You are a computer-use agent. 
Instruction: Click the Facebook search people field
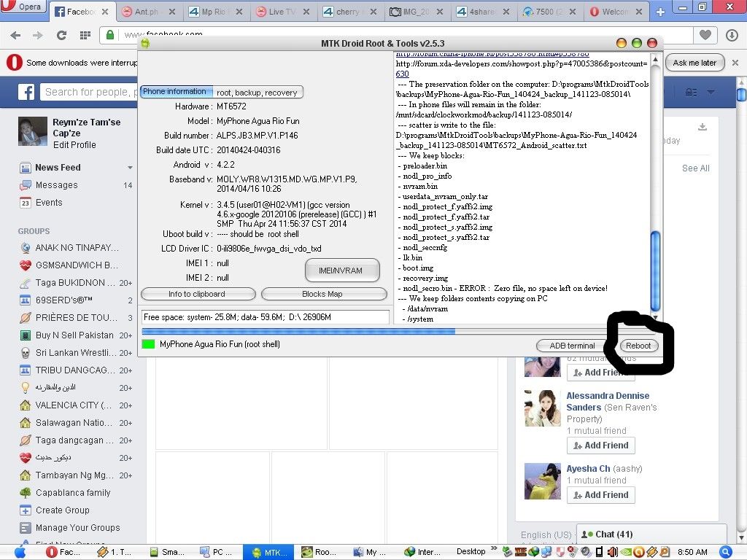point(88,92)
